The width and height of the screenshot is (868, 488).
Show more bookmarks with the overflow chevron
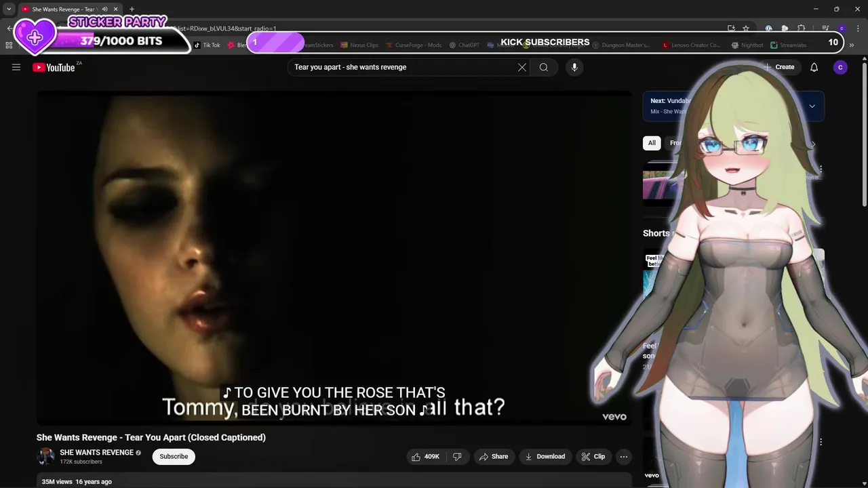click(x=853, y=45)
